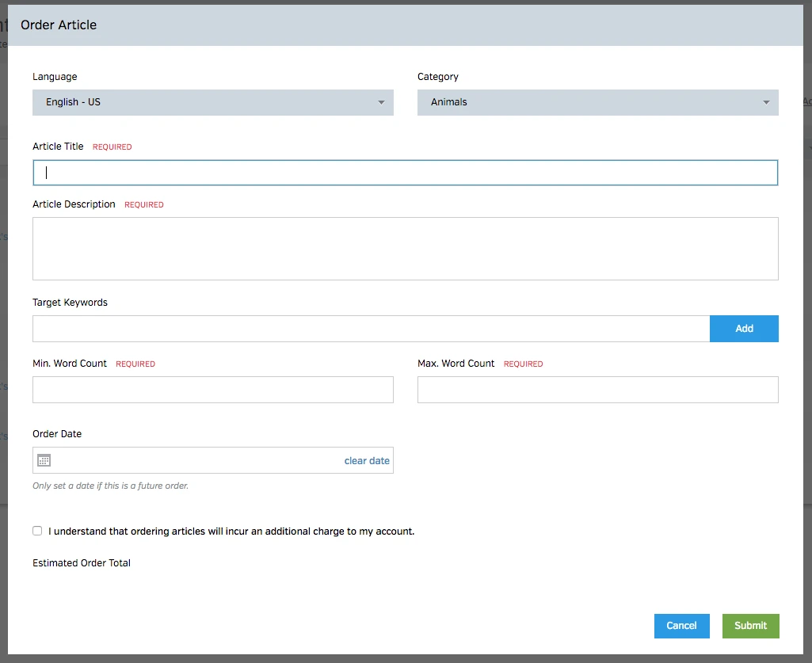The image size is (812, 663).
Task: Tick the additional charge acknowledgment checkbox
Action: click(x=37, y=531)
